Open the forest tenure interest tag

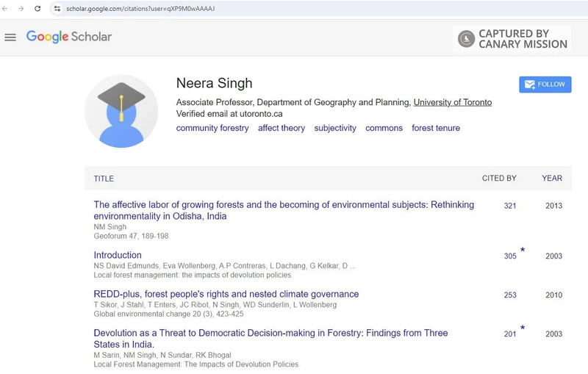pos(435,128)
